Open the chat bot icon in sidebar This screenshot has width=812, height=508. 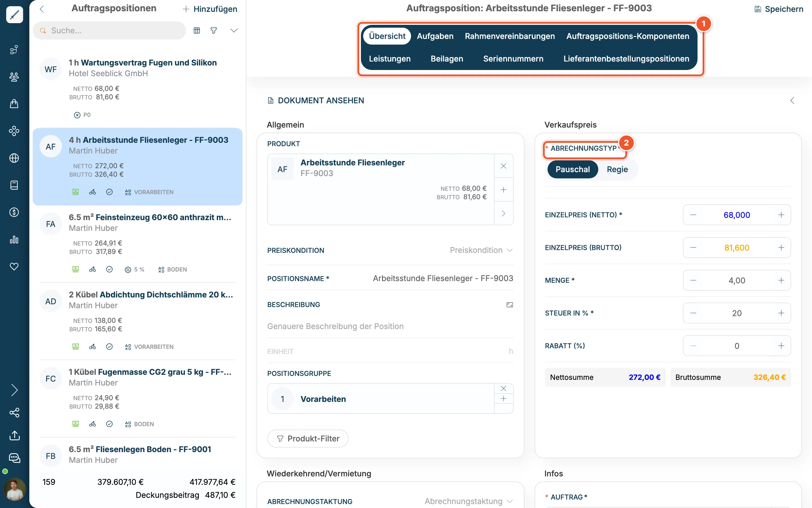tap(14, 458)
